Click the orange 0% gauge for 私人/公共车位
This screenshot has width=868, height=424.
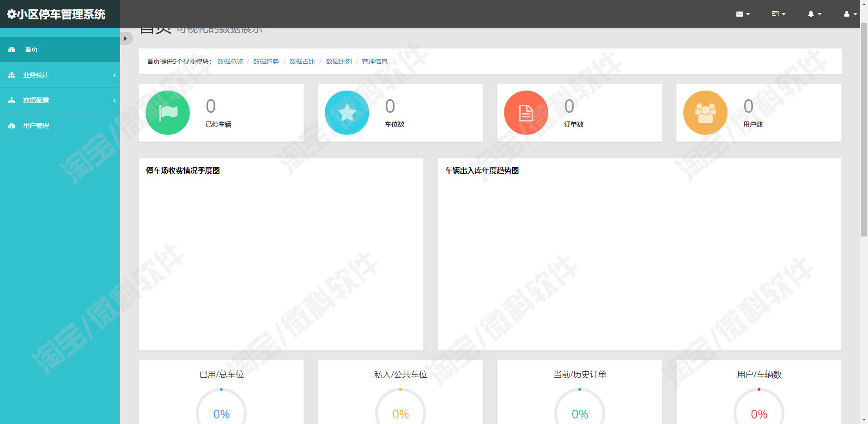click(401, 406)
